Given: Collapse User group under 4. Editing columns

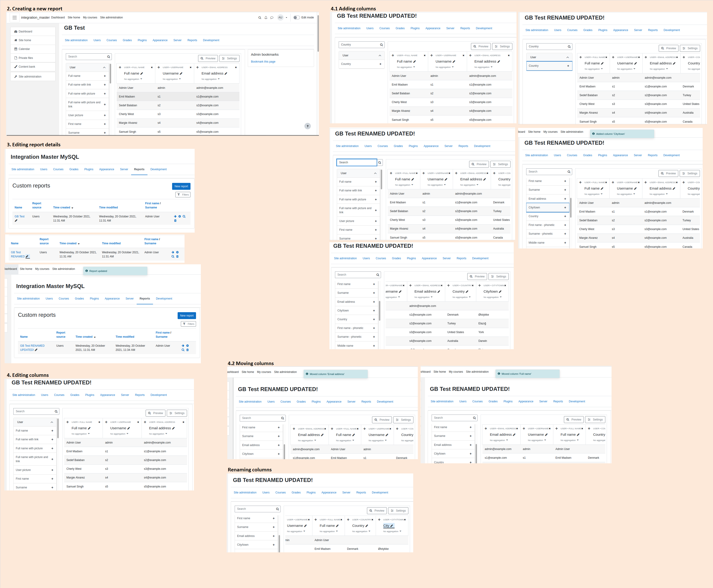Looking at the screenshot, I should click(x=52, y=422).
